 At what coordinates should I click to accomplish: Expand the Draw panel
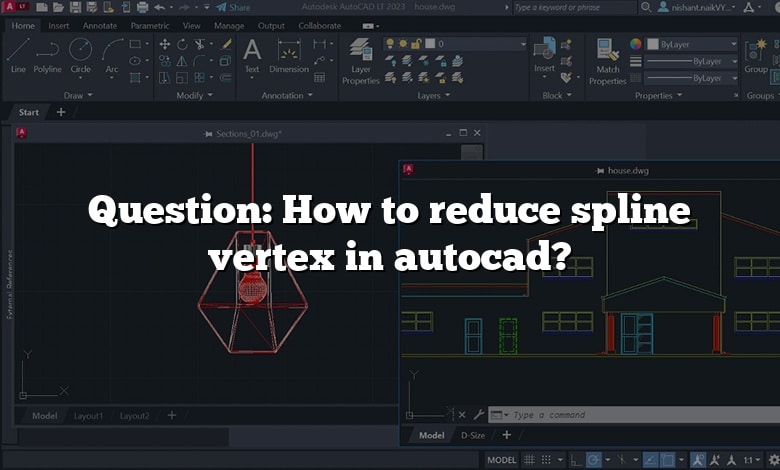coord(78,95)
